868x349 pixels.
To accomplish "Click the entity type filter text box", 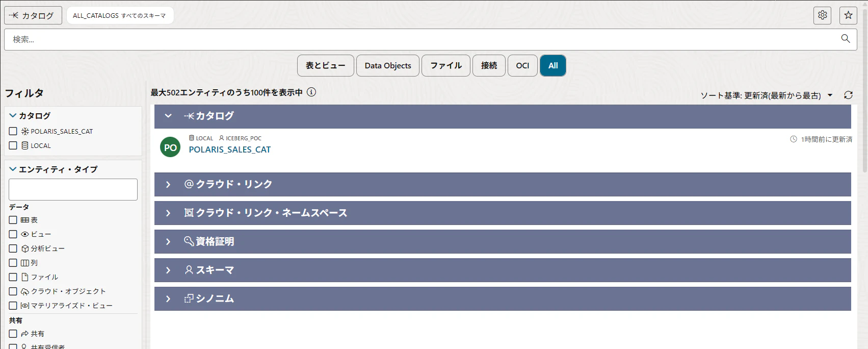I will (73, 189).
